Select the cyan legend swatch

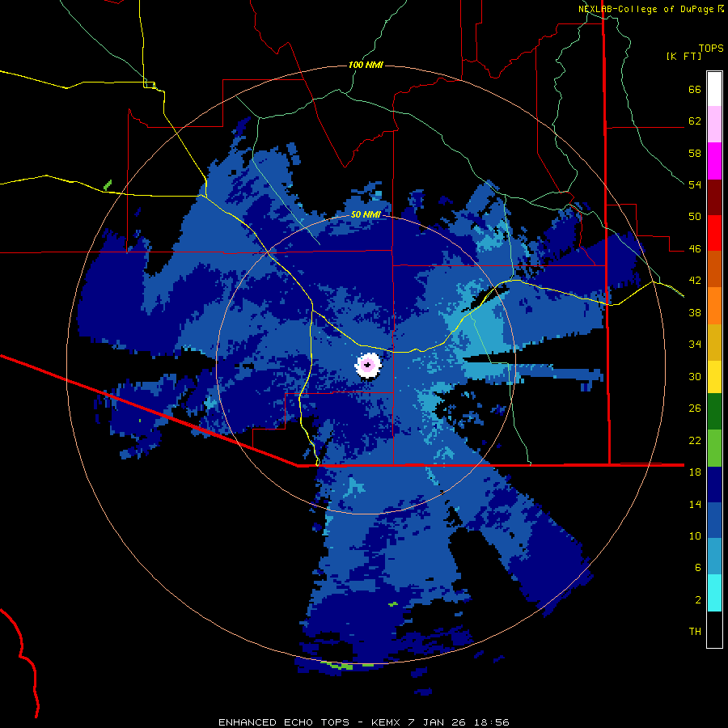coord(714,593)
